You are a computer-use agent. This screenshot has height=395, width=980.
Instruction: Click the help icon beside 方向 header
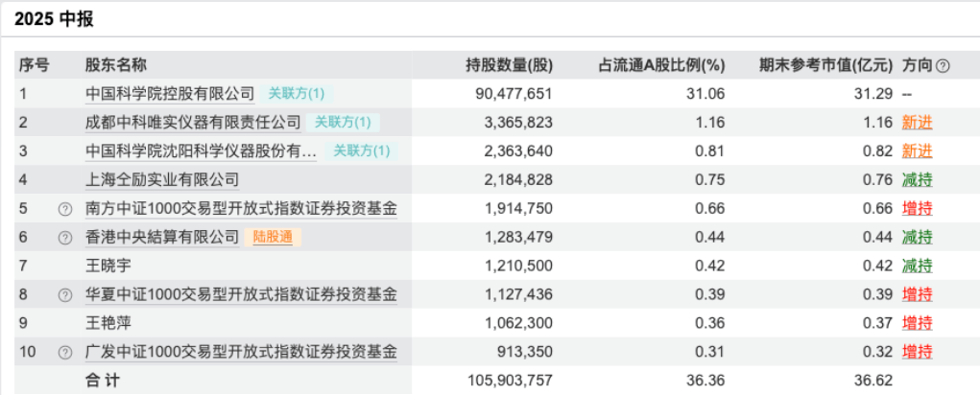[x=943, y=65]
